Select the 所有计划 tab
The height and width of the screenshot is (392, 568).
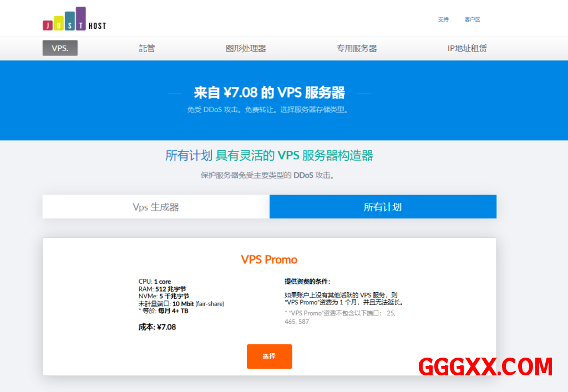click(383, 207)
